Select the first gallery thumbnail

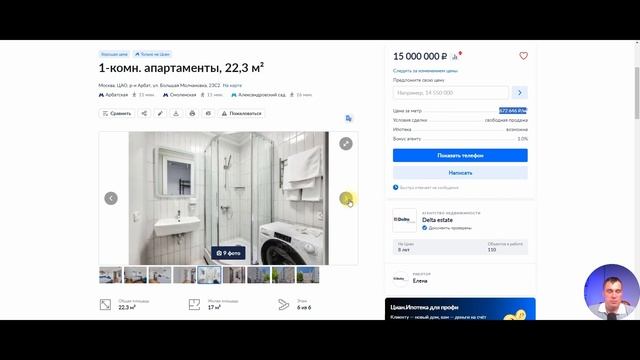click(111, 275)
